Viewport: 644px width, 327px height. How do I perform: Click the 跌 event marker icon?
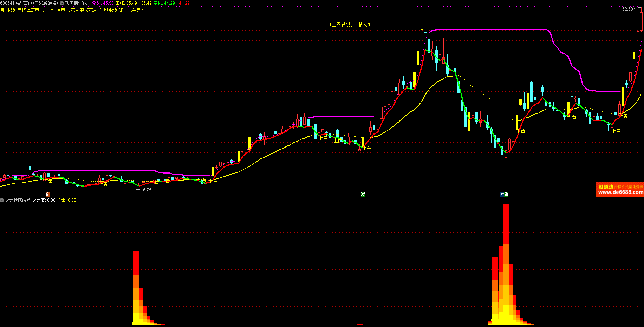(x=506, y=194)
